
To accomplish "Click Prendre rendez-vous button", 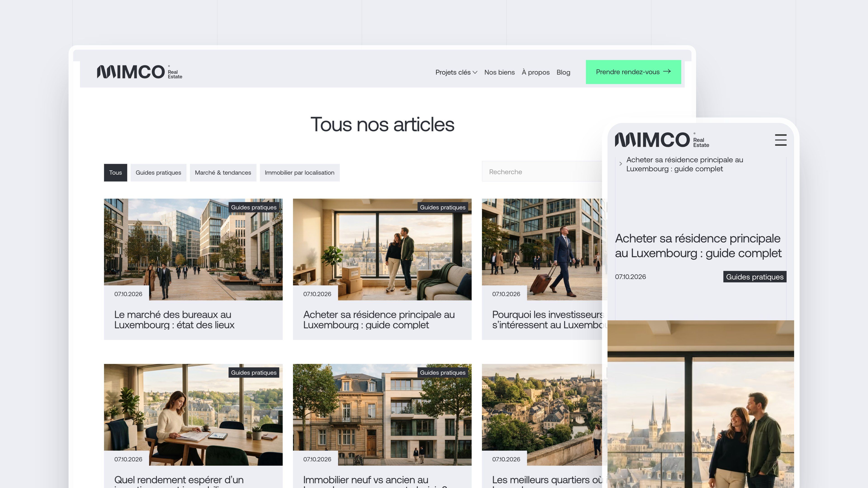I will click(633, 72).
